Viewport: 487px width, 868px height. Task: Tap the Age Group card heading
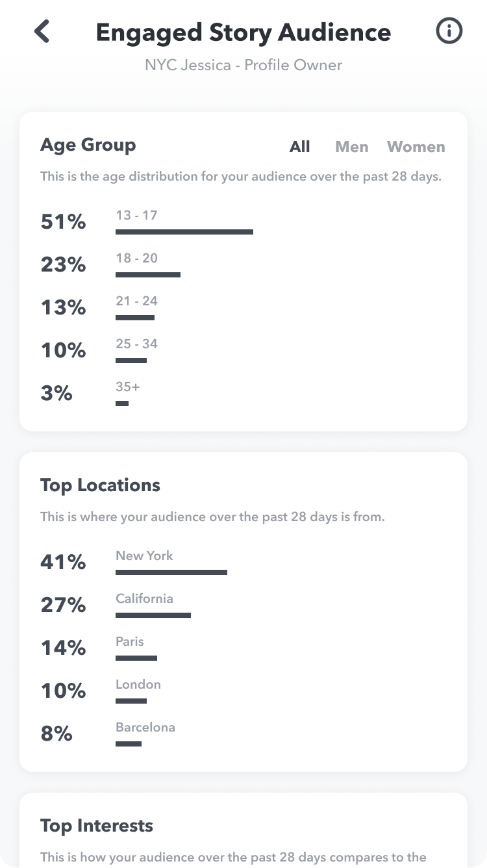pos(88,145)
